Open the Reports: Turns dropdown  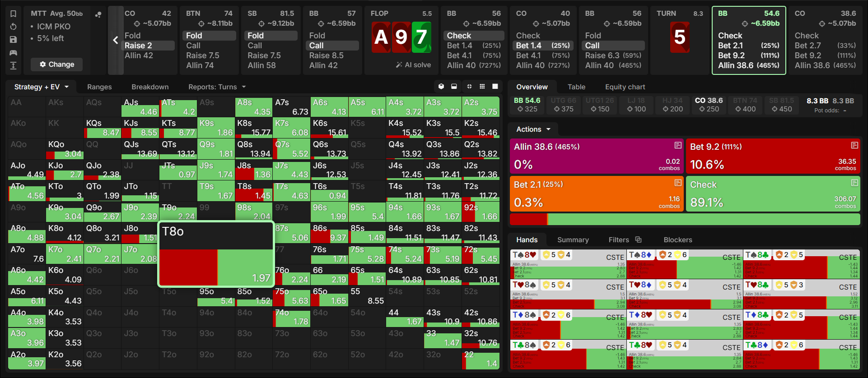[217, 87]
